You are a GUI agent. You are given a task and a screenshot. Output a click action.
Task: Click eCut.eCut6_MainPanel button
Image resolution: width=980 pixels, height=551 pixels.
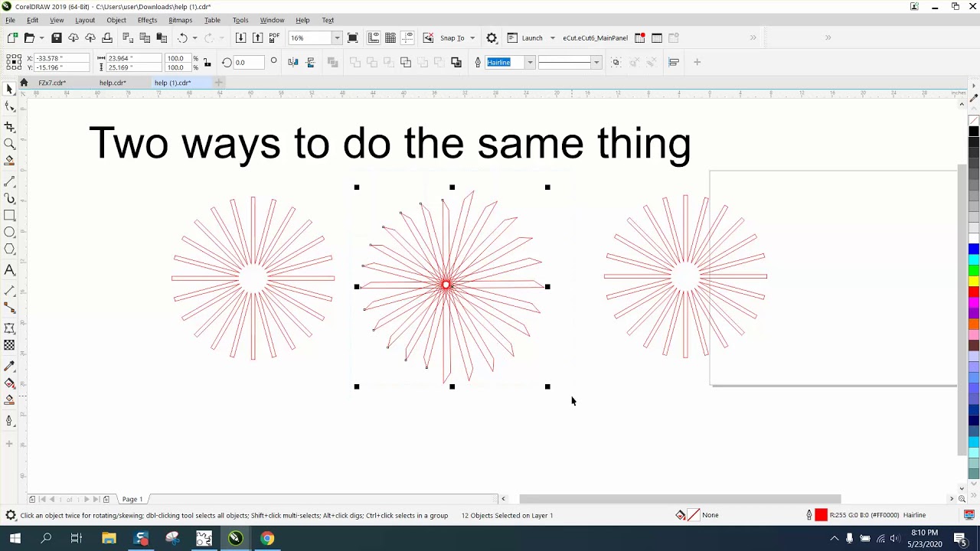coord(595,37)
